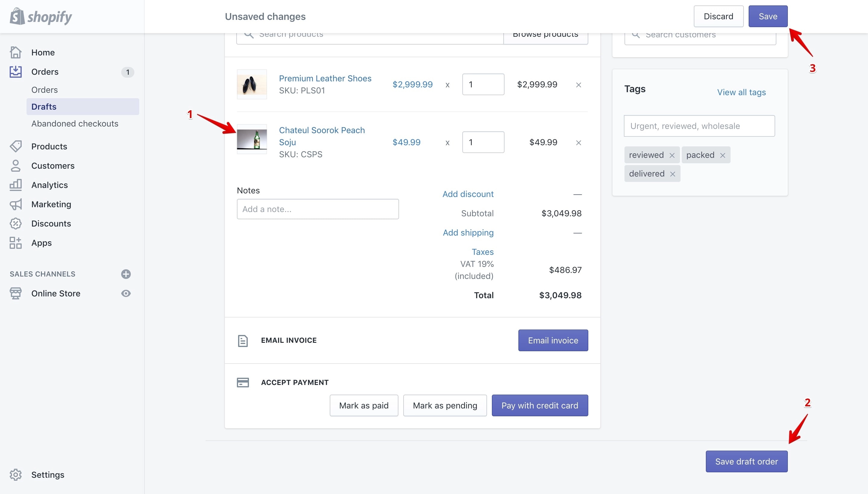The height and width of the screenshot is (494, 868).
Task: Click the Taxes link
Action: [x=483, y=252]
